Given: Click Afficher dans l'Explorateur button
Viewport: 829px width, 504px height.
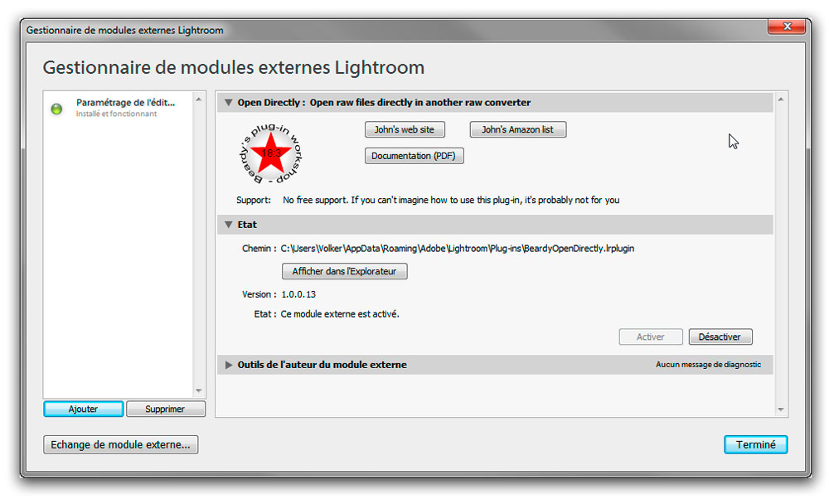Looking at the screenshot, I should pos(344,271).
